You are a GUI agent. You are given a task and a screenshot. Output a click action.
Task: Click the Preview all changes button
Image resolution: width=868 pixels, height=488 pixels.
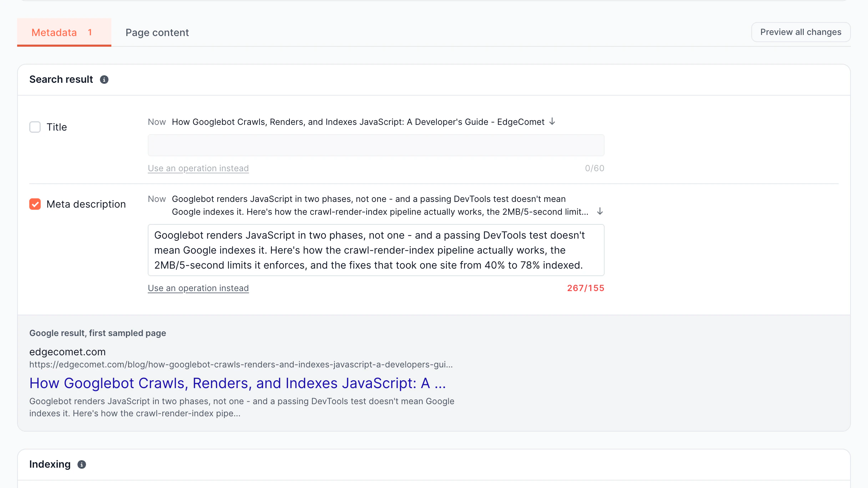coord(801,32)
